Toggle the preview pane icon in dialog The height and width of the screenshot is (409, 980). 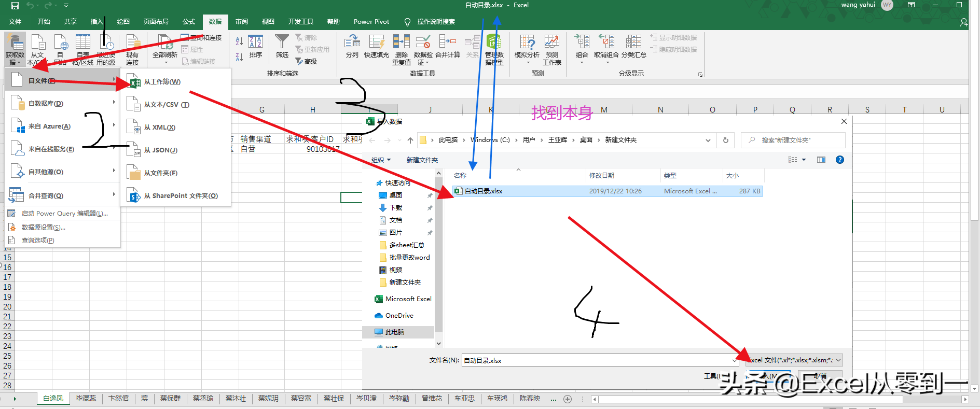(821, 160)
